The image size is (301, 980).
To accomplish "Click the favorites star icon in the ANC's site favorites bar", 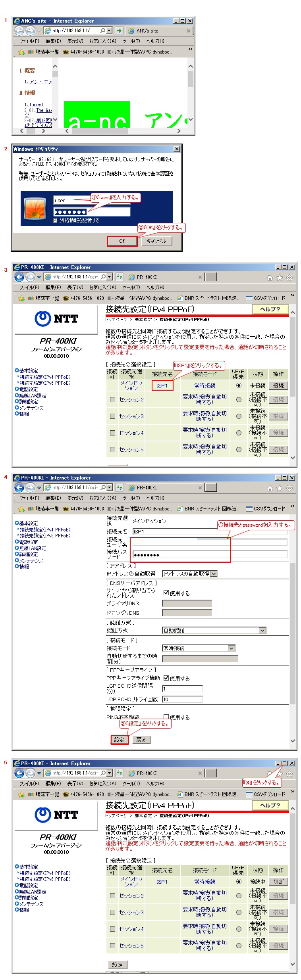I will (21, 52).
